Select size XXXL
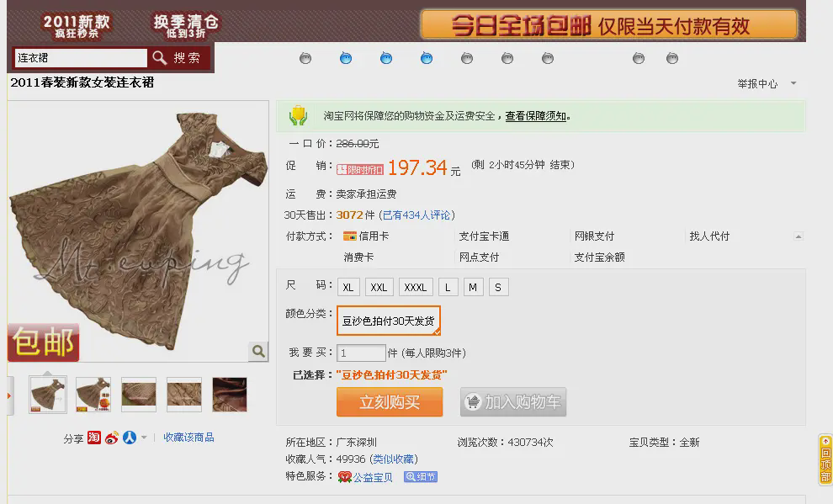This screenshot has height=504, width=833. coord(416,287)
